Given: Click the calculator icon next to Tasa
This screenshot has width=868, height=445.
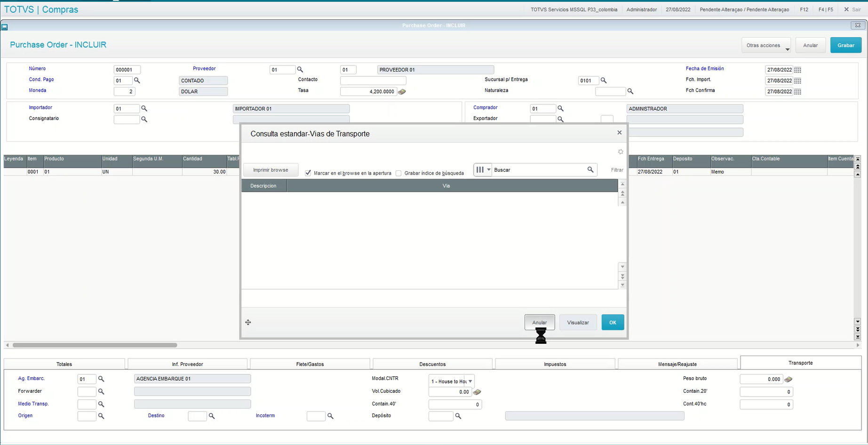Looking at the screenshot, I should point(402,92).
